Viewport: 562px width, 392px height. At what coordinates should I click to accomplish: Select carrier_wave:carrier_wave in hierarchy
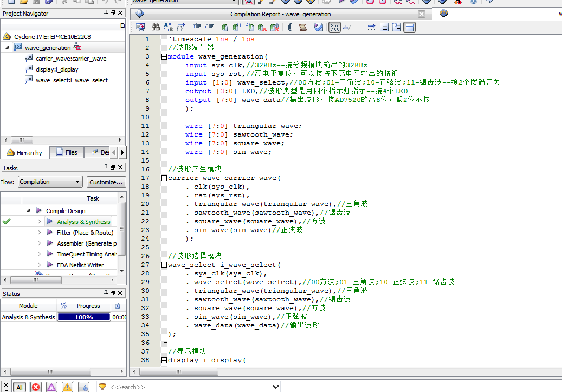coord(71,59)
